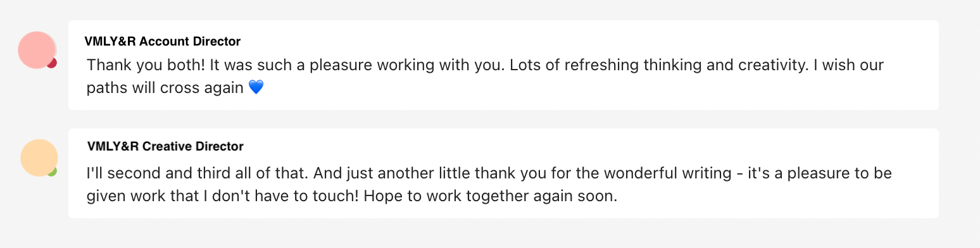The image size is (980, 248).
Task: Open VMLY&R Account Director profile name
Action: [x=163, y=42]
